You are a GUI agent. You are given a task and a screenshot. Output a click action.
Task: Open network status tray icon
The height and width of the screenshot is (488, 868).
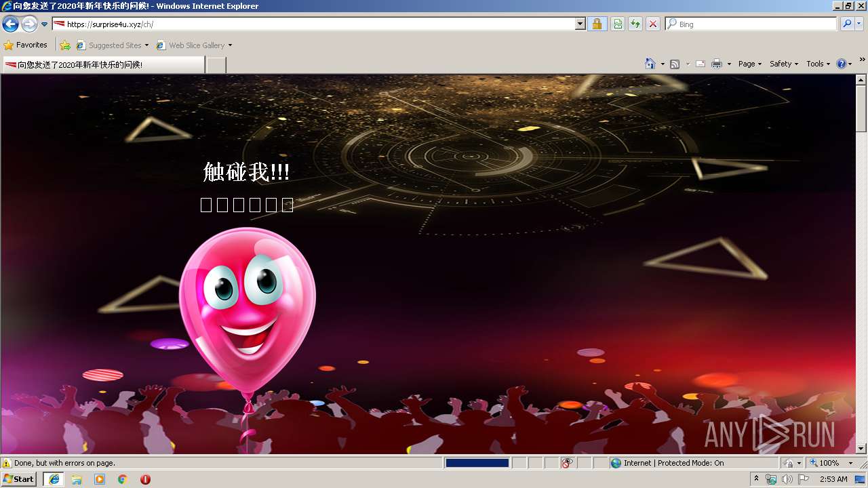point(771,479)
